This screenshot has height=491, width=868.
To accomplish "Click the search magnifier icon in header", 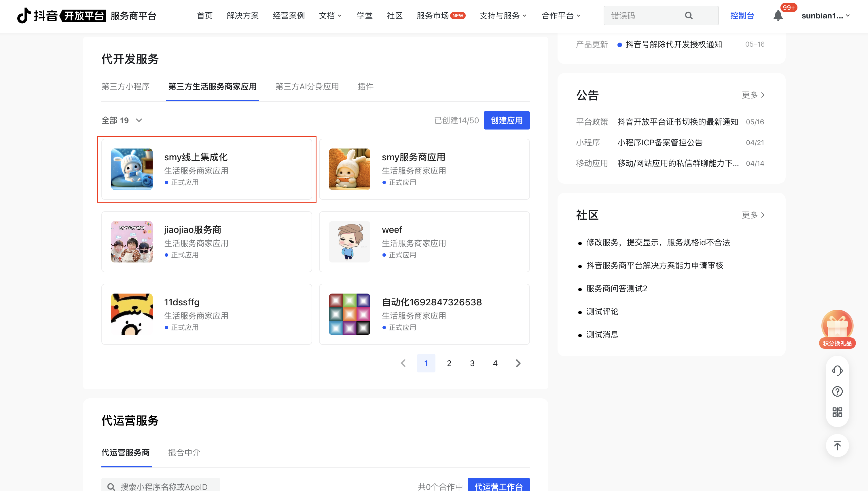I will (x=689, y=16).
